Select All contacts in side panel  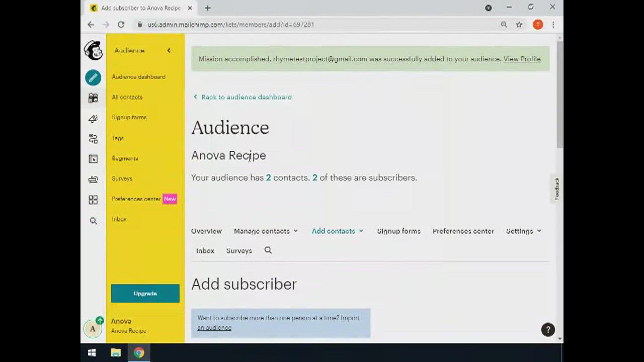[127, 97]
